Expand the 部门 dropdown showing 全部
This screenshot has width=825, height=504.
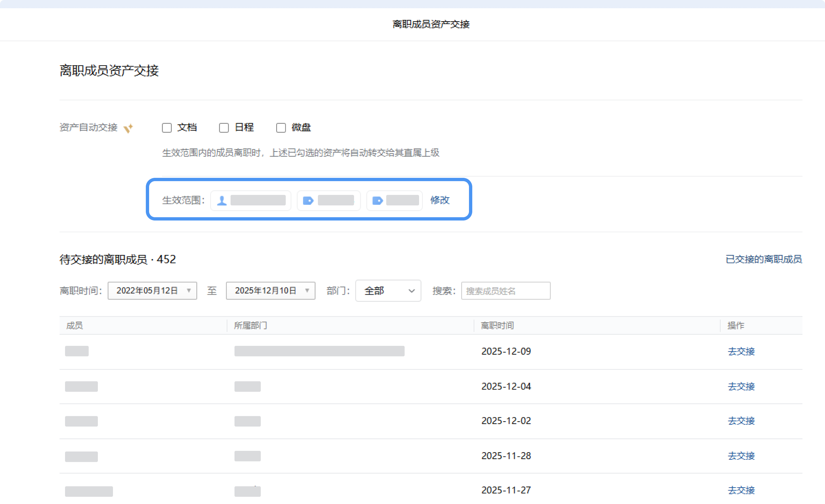(x=388, y=291)
